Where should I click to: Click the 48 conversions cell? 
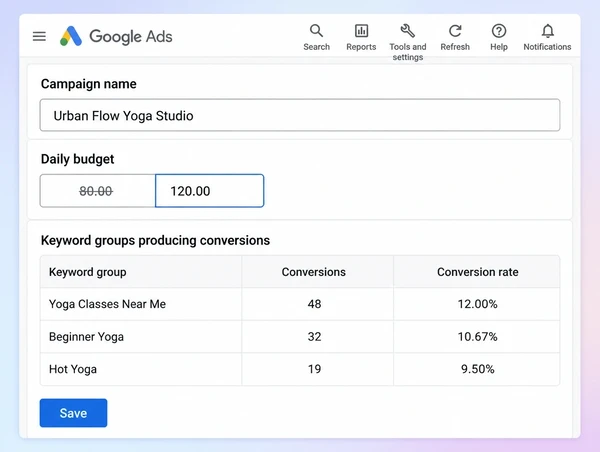pos(318,304)
